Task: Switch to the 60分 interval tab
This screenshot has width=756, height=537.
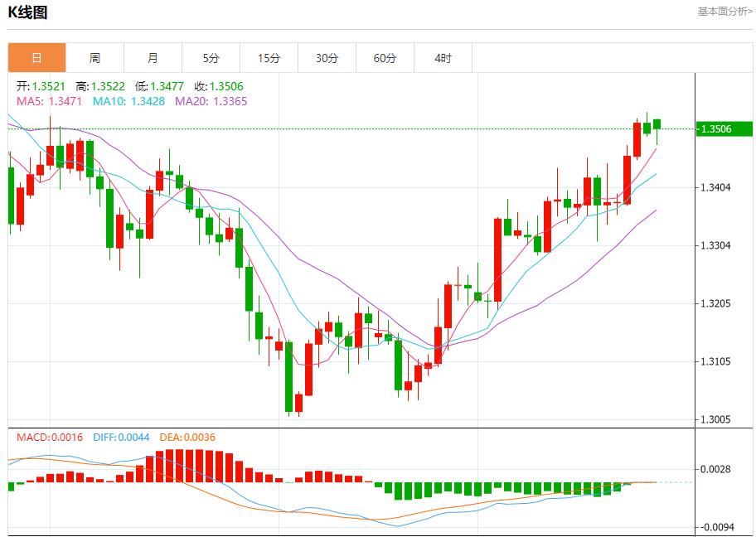Action: point(385,58)
